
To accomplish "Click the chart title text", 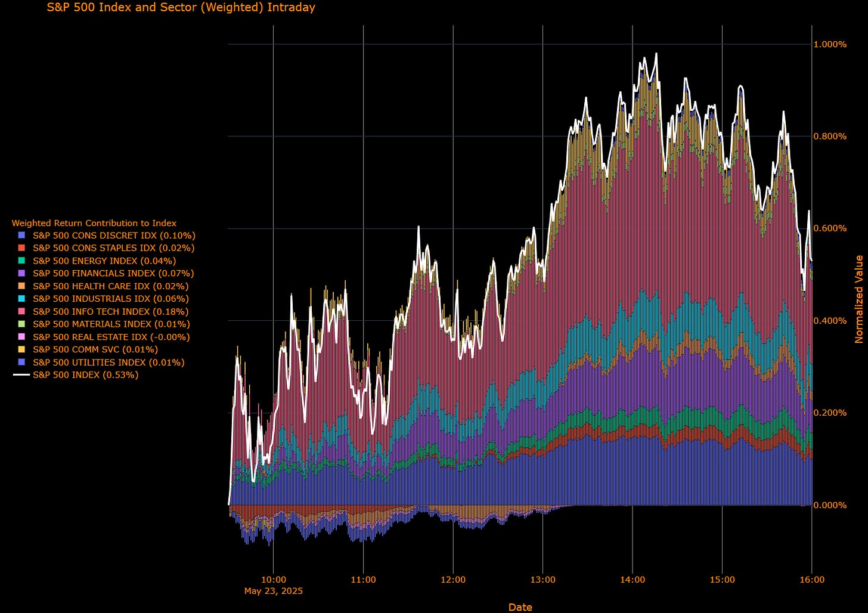I will tap(181, 8).
